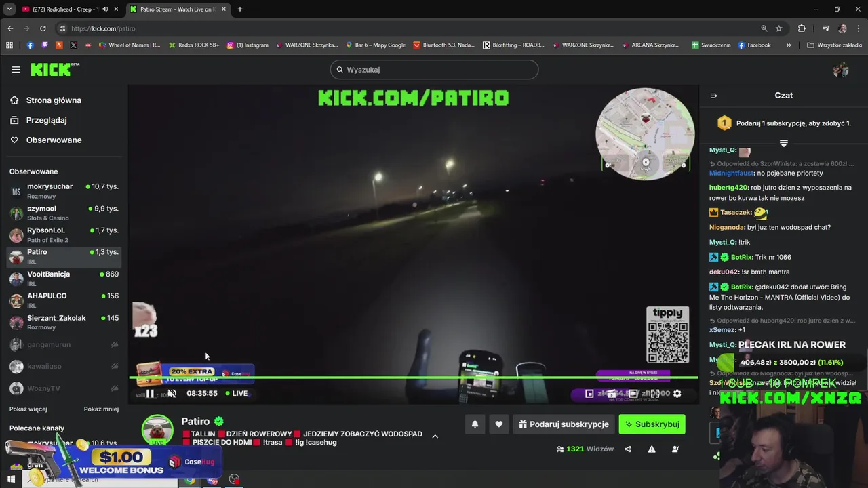Image resolution: width=868 pixels, height=488 pixels.
Task: Share the stream via share icon
Action: (x=628, y=449)
